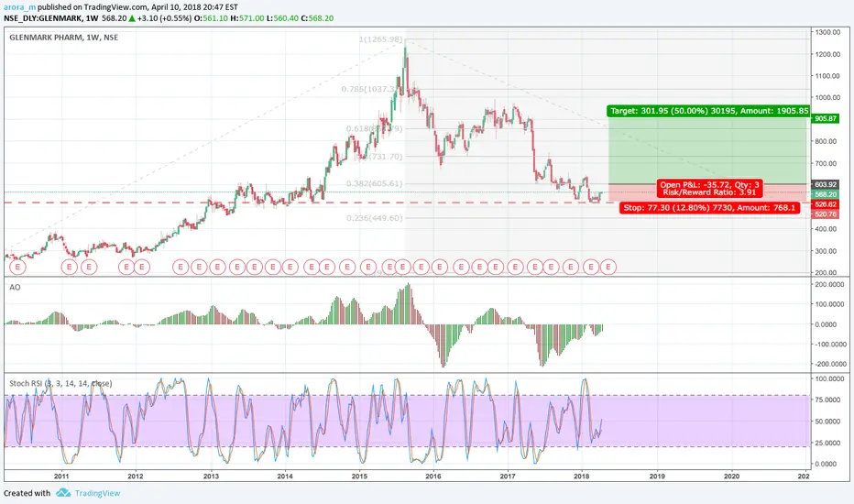The height and width of the screenshot is (504, 854).
Task: Click the 905.87 green price axis tag
Action: pos(826,118)
